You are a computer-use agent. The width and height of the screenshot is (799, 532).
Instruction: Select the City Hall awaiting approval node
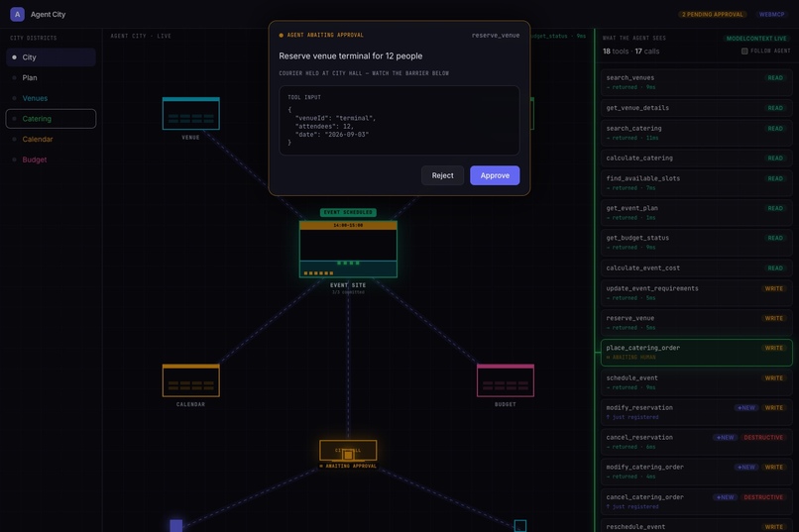tap(348, 451)
